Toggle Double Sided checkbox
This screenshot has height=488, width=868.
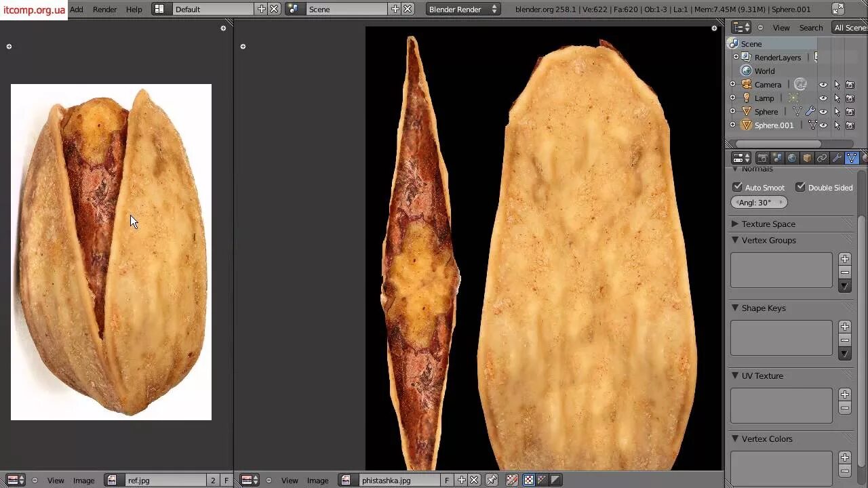(800, 187)
